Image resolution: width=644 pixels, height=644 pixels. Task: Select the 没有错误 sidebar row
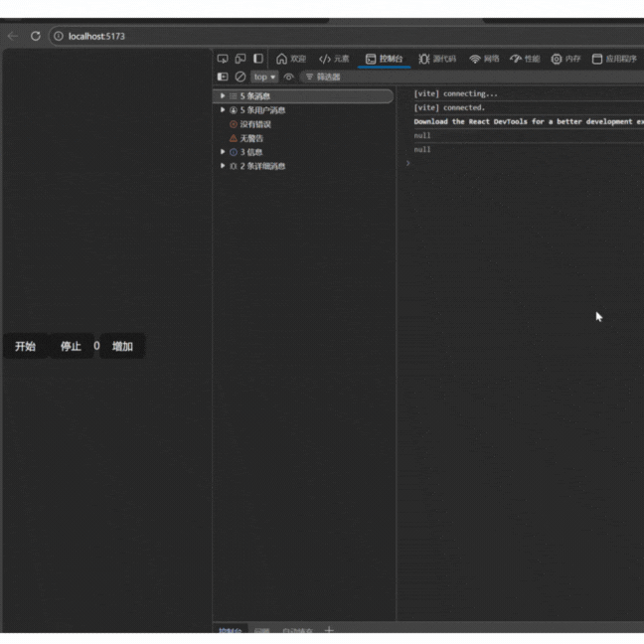303,124
